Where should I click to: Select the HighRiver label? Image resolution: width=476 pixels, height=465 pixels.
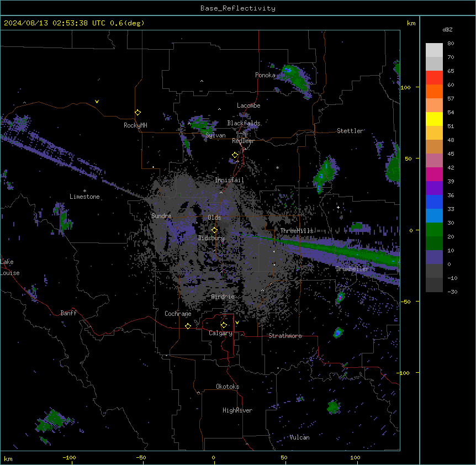tap(237, 410)
